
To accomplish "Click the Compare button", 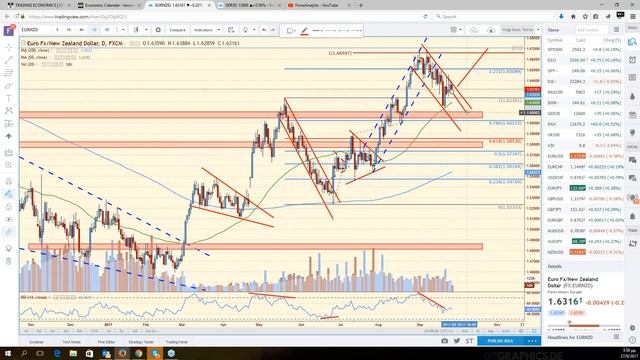I will click(178, 30).
